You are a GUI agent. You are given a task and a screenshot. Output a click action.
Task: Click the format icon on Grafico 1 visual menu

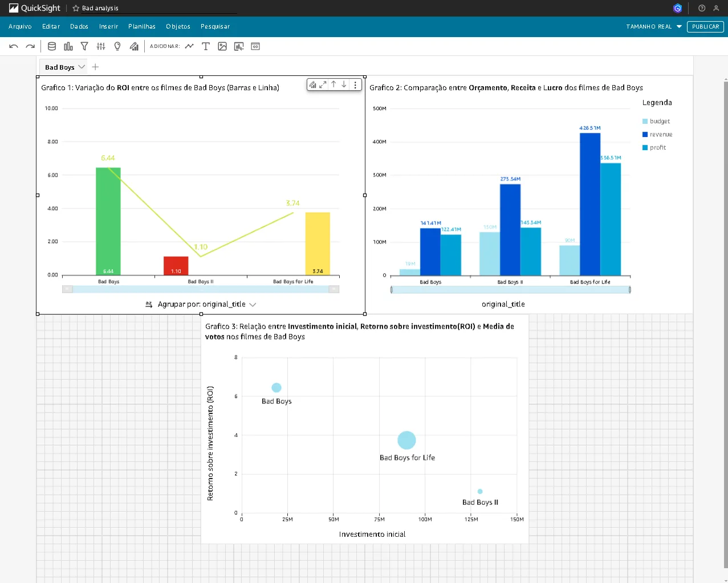coord(312,84)
